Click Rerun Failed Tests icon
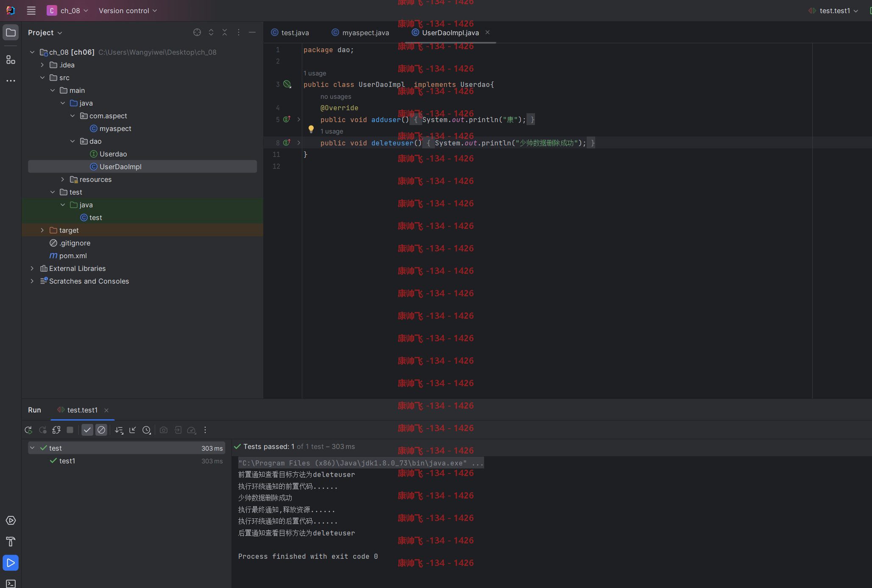872x588 pixels. [x=42, y=430]
